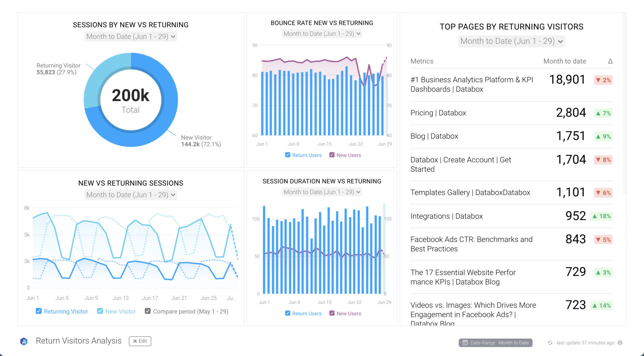Click the refresh icon near last update text
Viewport: 644px width, 356px height.
(x=550, y=342)
